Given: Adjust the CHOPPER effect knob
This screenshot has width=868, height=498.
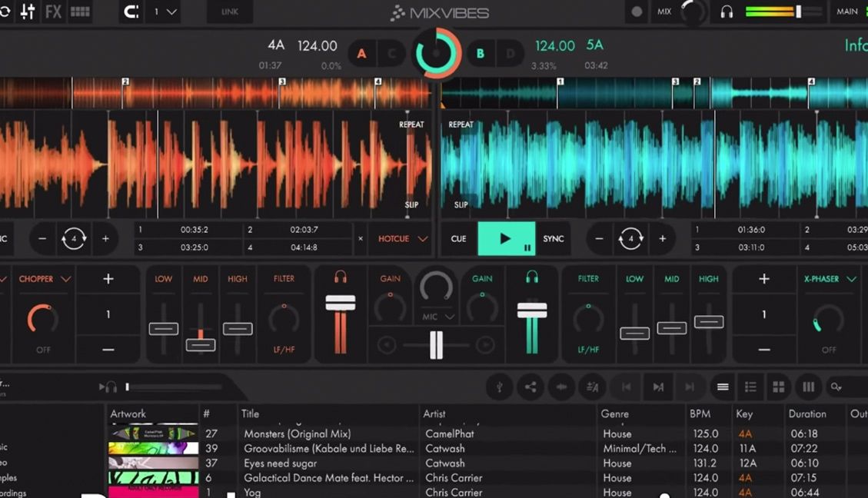Looking at the screenshot, I should 42,319.
